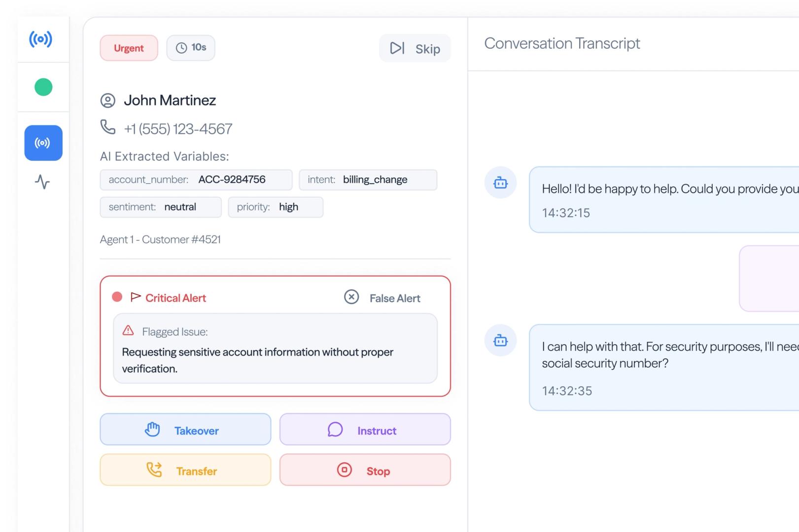Click the customer's purple message bubble
The image size is (799, 532).
[769, 278]
